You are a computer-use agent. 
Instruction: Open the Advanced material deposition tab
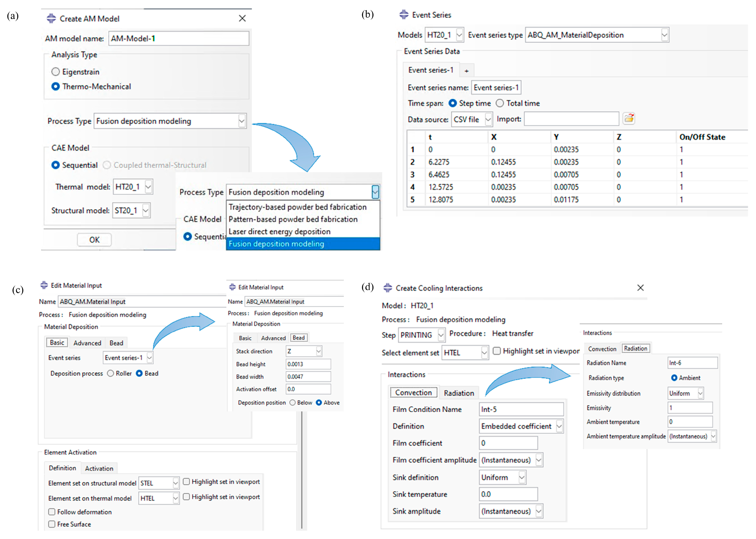[87, 343]
